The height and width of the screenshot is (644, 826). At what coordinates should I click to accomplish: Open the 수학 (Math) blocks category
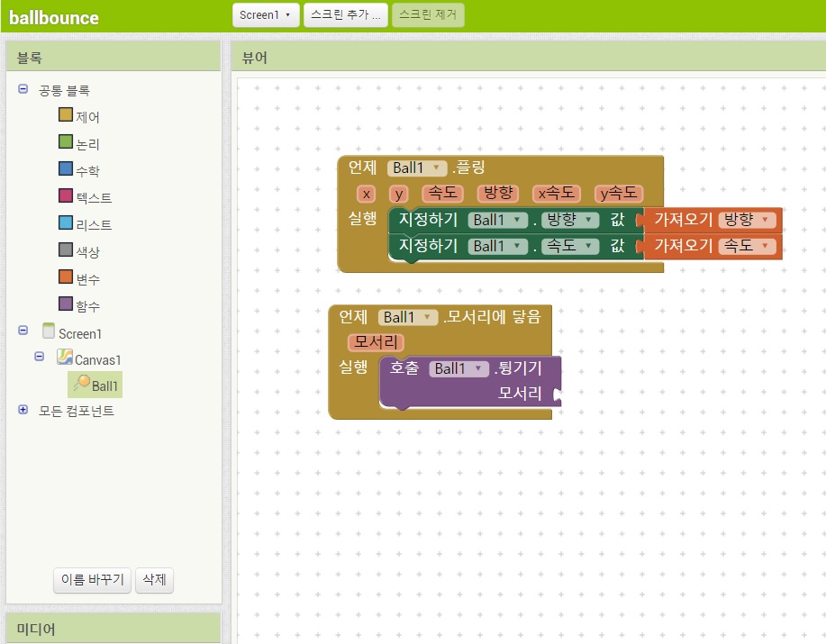tap(79, 169)
